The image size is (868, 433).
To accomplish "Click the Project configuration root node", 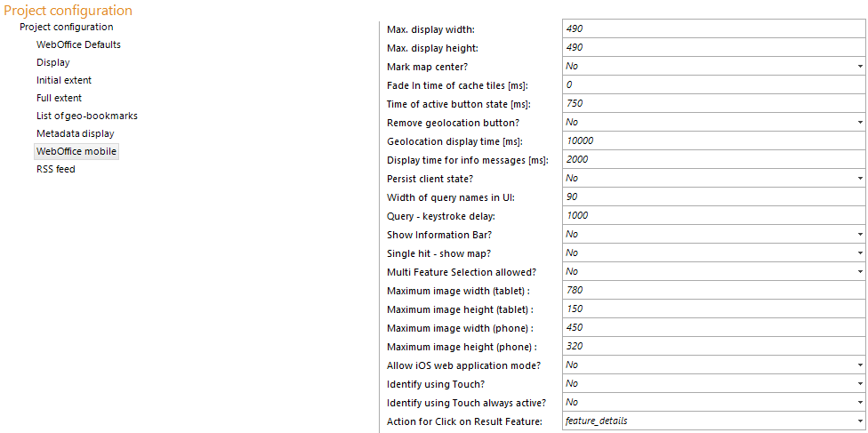I will (66, 27).
